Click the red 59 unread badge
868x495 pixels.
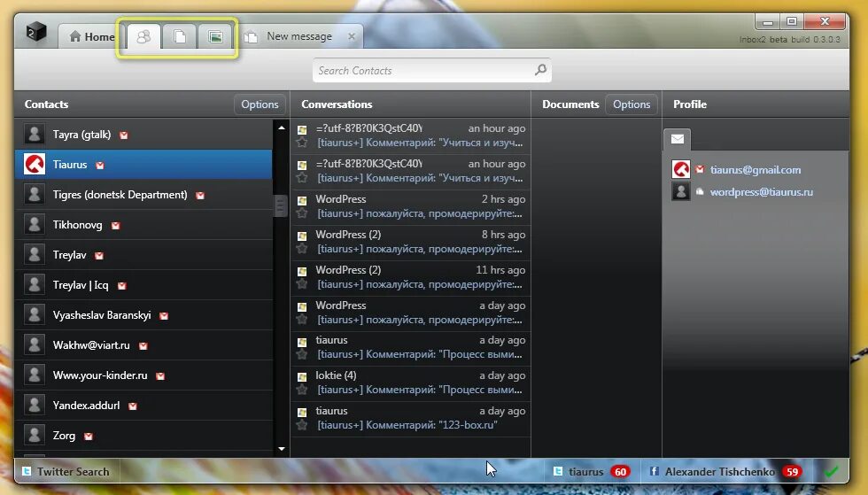[x=792, y=472]
